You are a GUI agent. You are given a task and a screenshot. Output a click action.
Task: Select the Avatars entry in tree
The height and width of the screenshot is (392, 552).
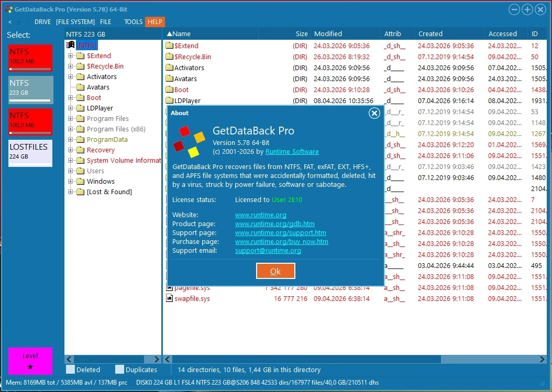click(x=98, y=87)
